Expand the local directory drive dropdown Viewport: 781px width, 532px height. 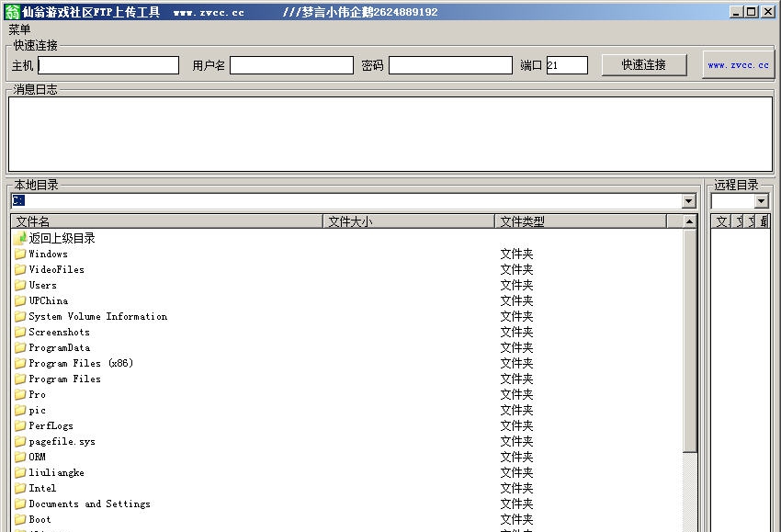pos(689,201)
